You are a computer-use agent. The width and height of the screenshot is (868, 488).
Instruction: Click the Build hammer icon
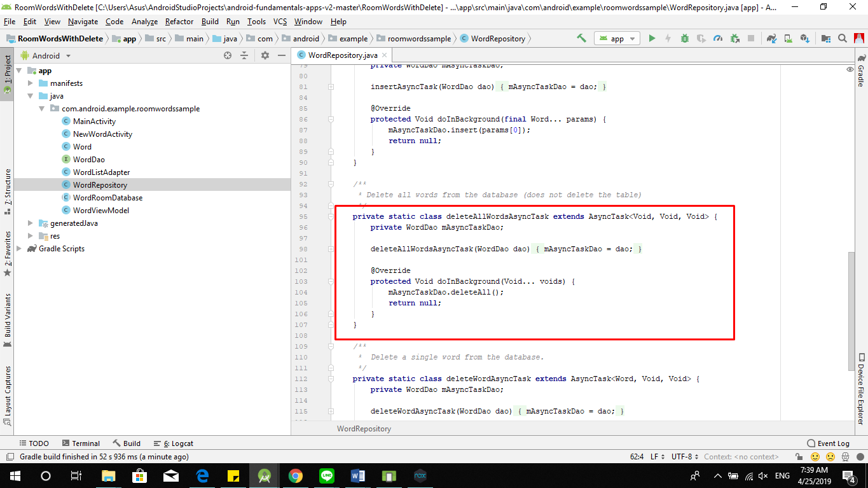582,38
